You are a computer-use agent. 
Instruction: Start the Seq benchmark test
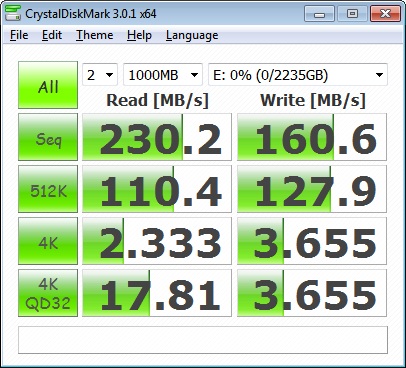[48, 137]
